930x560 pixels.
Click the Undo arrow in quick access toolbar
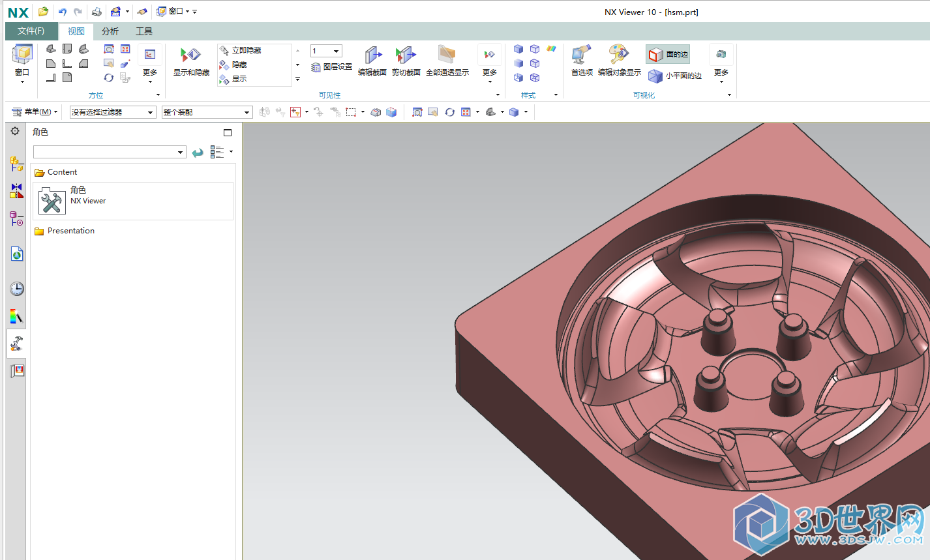(63, 12)
